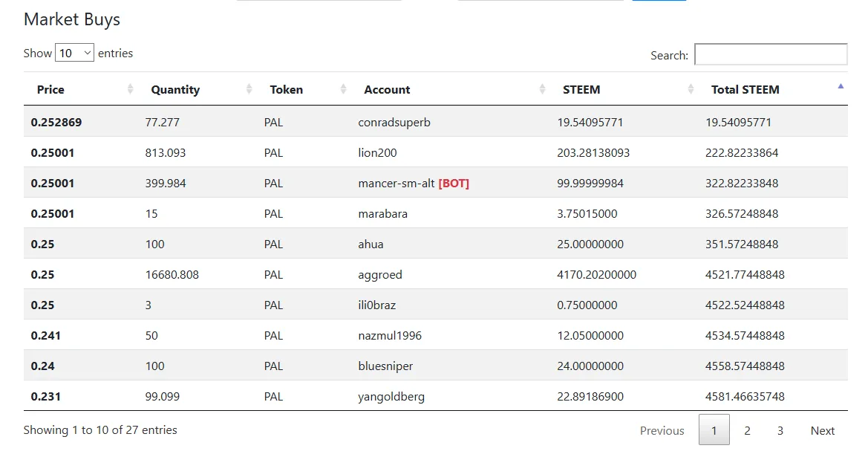Sort table by STEEM column
This screenshot has height=457, width=868.
624,89
